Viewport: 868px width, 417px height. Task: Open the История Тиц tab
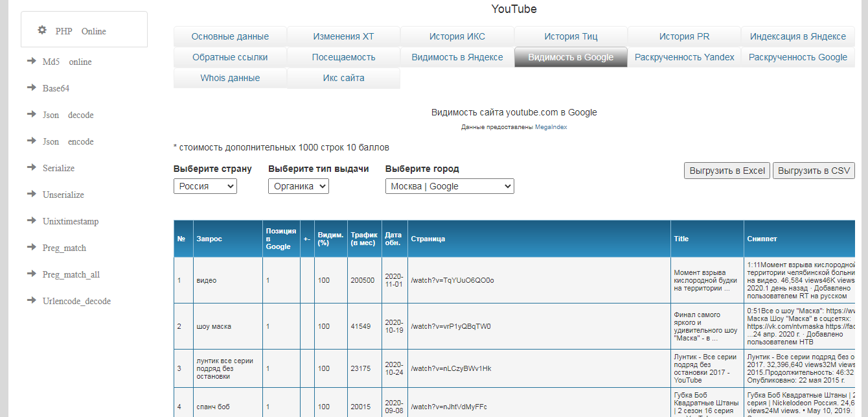571,36
